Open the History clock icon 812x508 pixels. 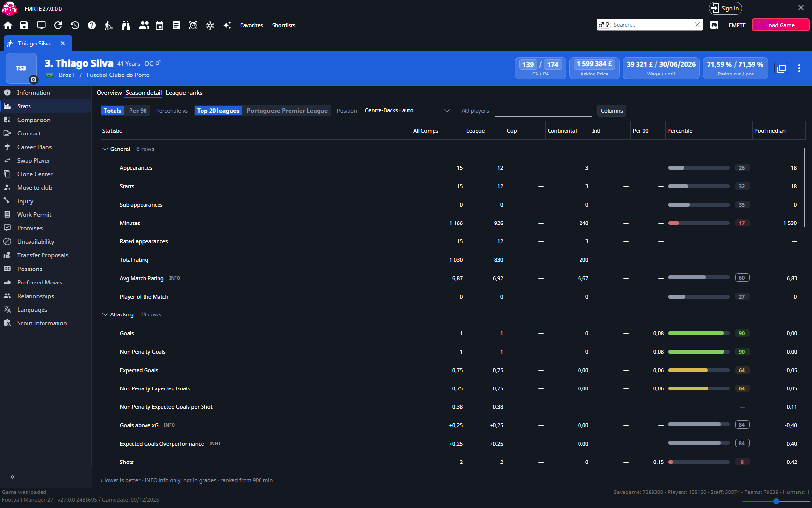click(x=75, y=25)
